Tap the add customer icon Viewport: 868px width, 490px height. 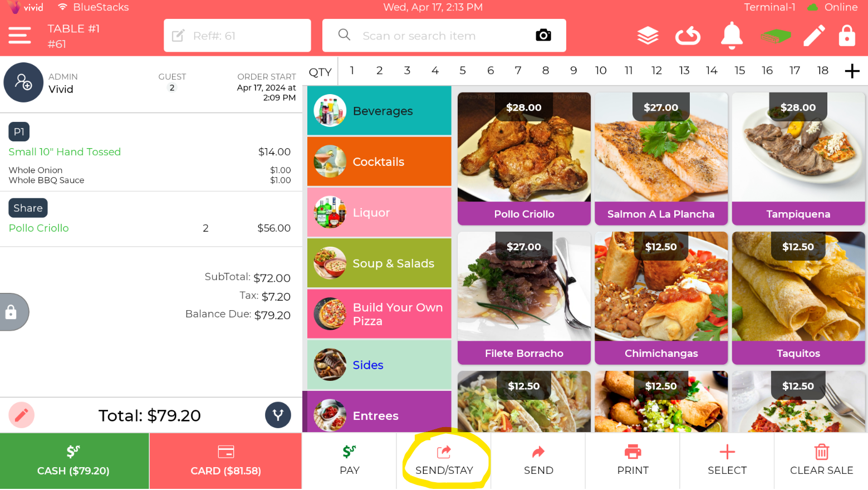pyautogui.click(x=23, y=82)
